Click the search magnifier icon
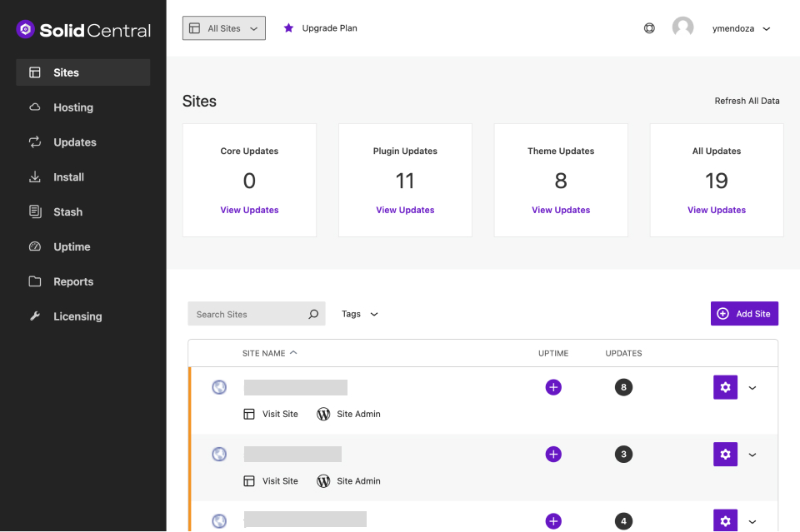Screen dimensions: 800x532 (x=313, y=315)
